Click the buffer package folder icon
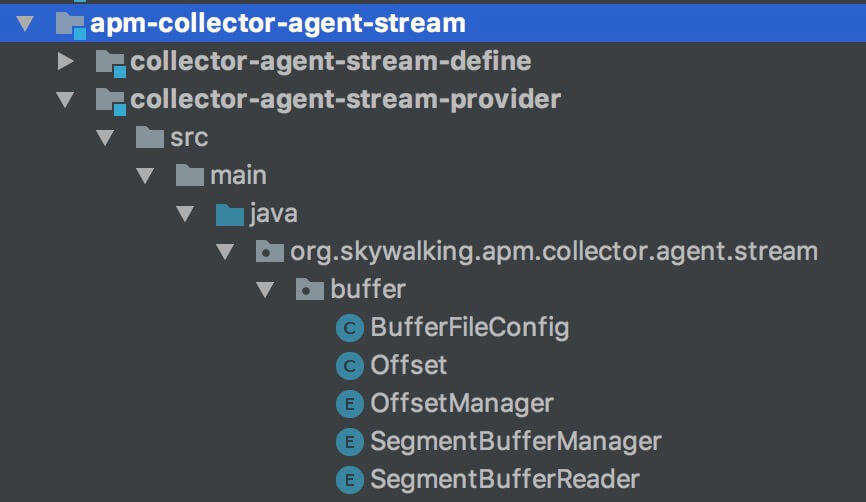Image resolution: width=866 pixels, height=502 pixels. [310, 289]
